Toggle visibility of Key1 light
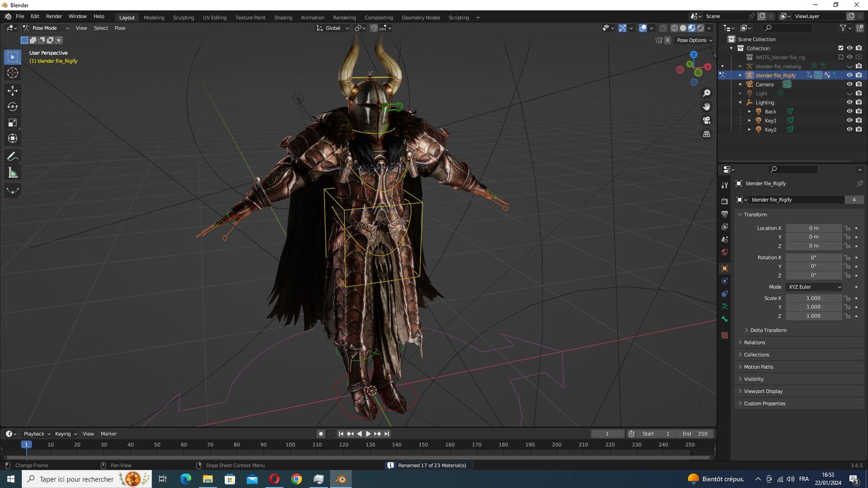 tap(850, 120)
